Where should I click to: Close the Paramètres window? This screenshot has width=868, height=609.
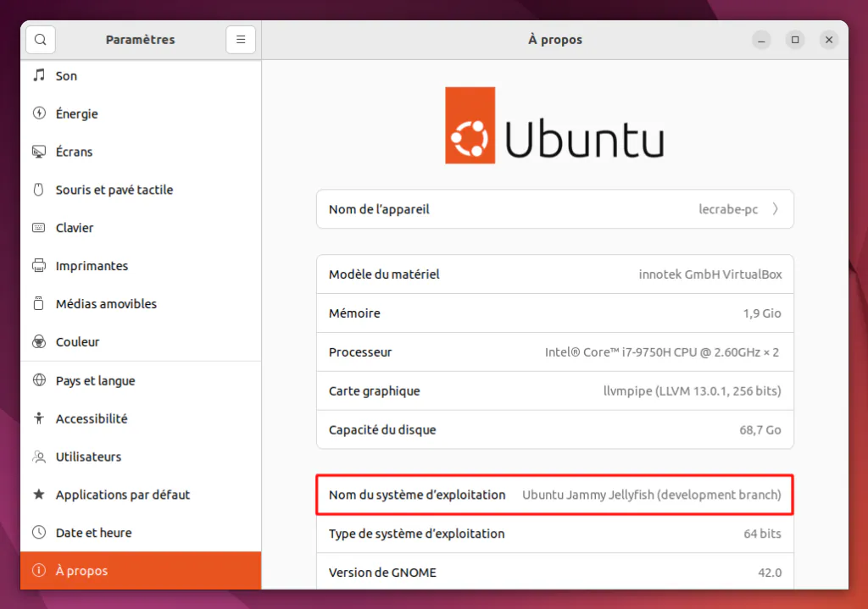[x=829, y=40]
